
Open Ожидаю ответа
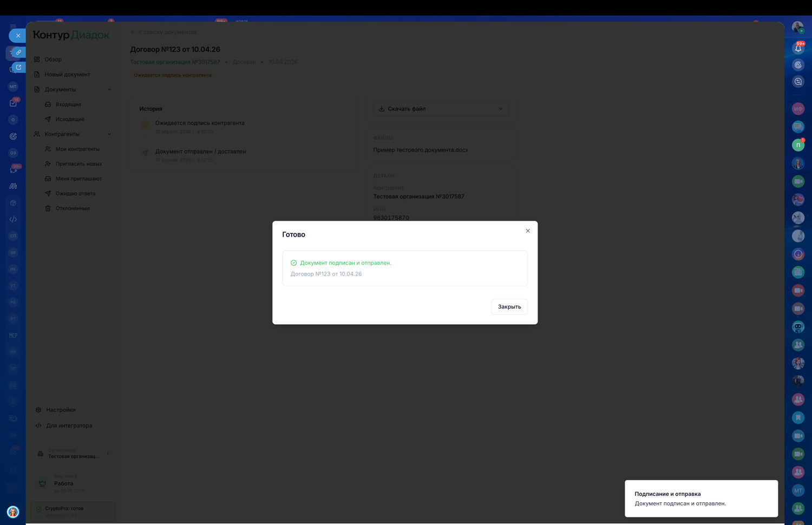[75, 194]
